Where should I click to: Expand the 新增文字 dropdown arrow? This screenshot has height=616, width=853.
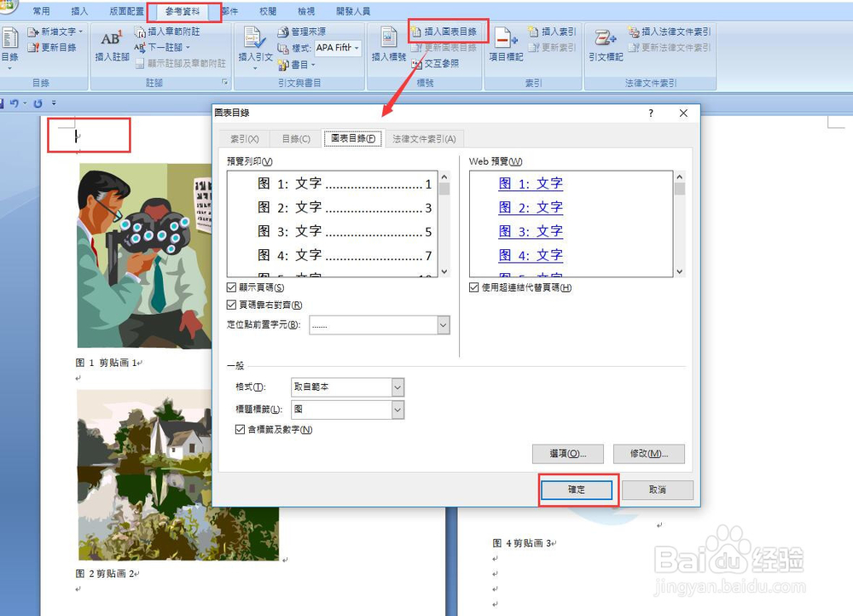80,32
